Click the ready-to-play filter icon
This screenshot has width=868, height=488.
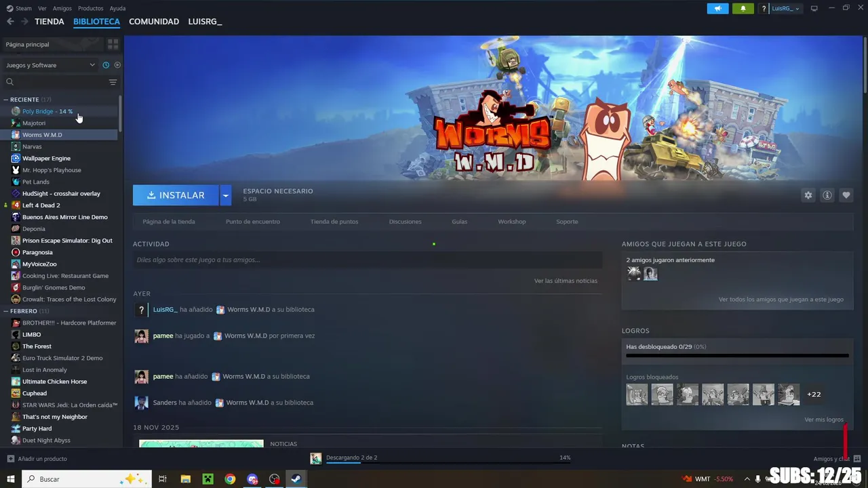tap(117, 65)
